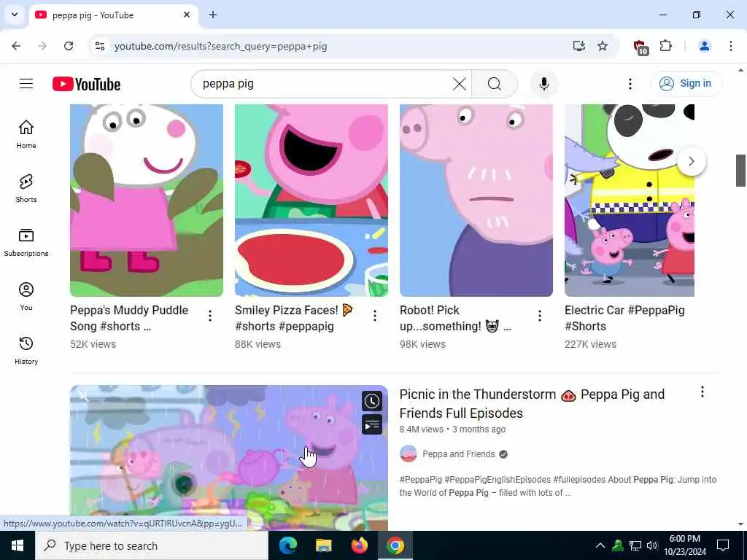Open Smiley Pizza Faces! #shorts #peppapig title
The image size is (747, 560).
click(293, 318)
